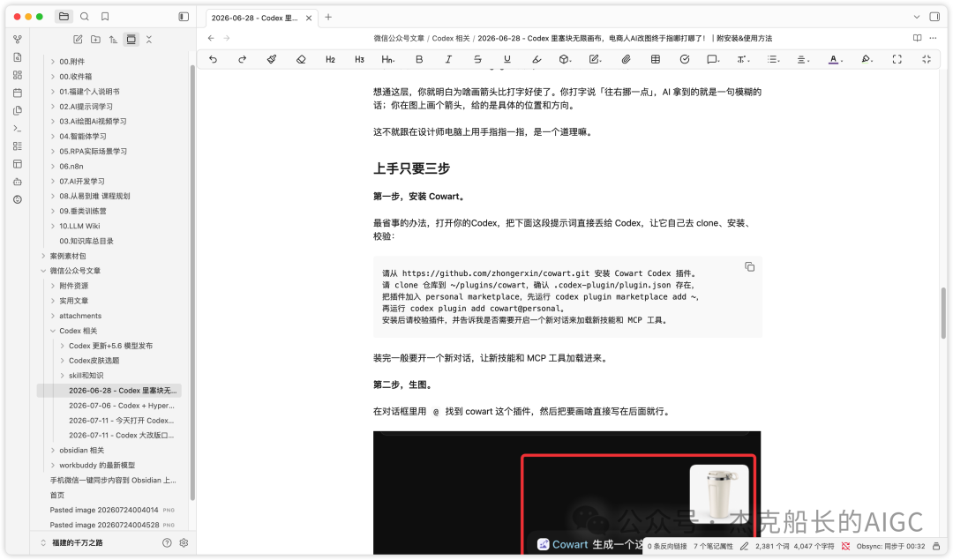Toggle auto-reveal current file button

(131, 40)
